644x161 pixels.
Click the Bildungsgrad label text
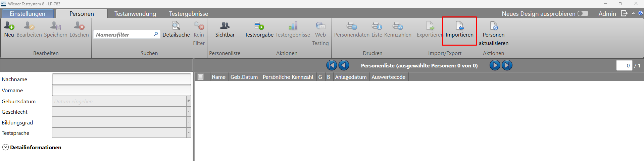click(17, 122)
